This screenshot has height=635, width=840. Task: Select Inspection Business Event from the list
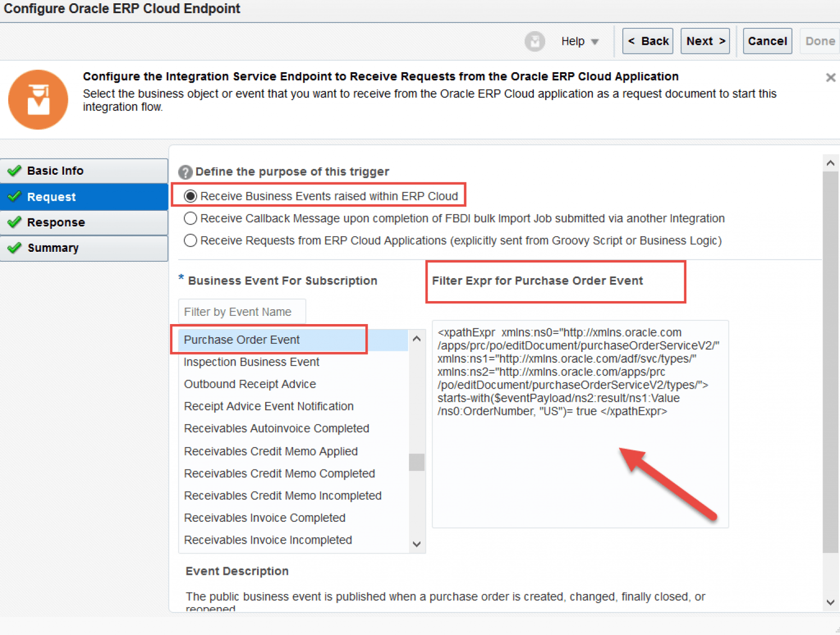tap(251, 362)
